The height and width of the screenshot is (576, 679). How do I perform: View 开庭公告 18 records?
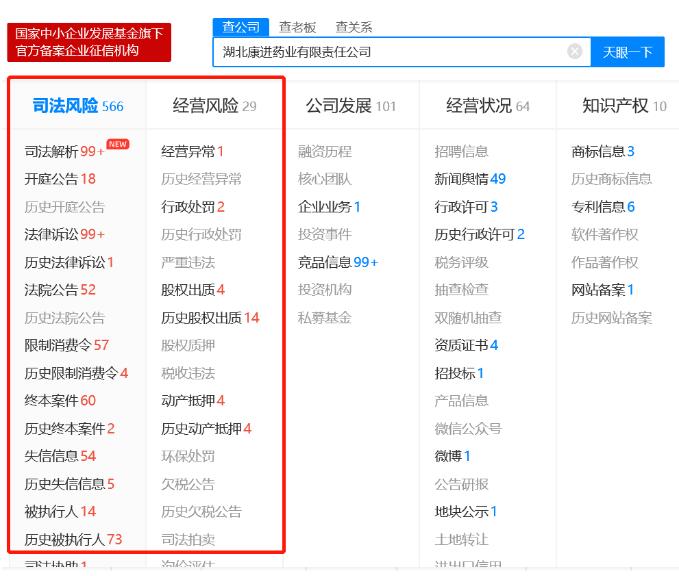click(x=60, y=179)
